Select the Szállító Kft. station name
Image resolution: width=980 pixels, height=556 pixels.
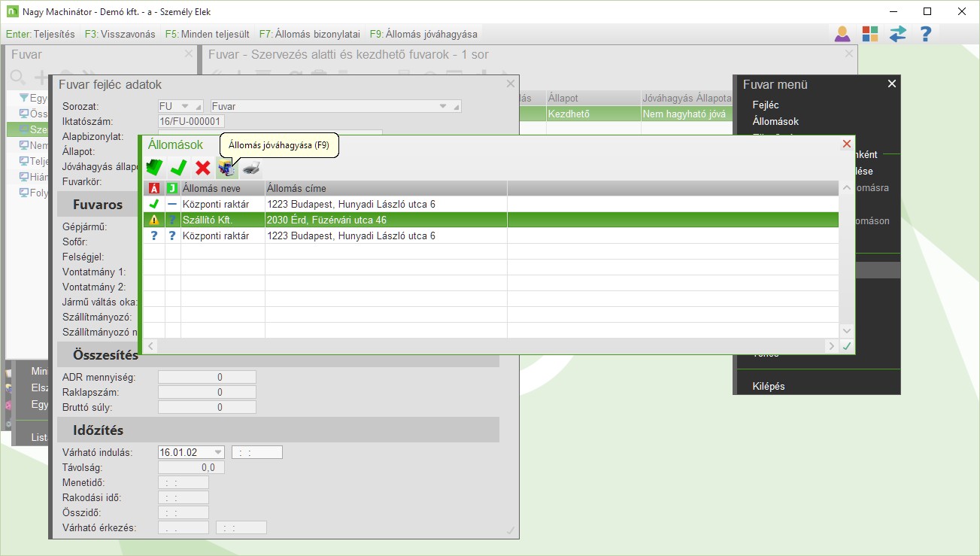[223, 220]
